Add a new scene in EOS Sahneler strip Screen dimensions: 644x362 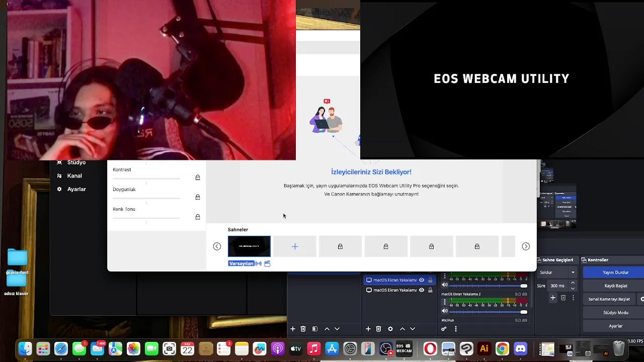click(295, 246)
